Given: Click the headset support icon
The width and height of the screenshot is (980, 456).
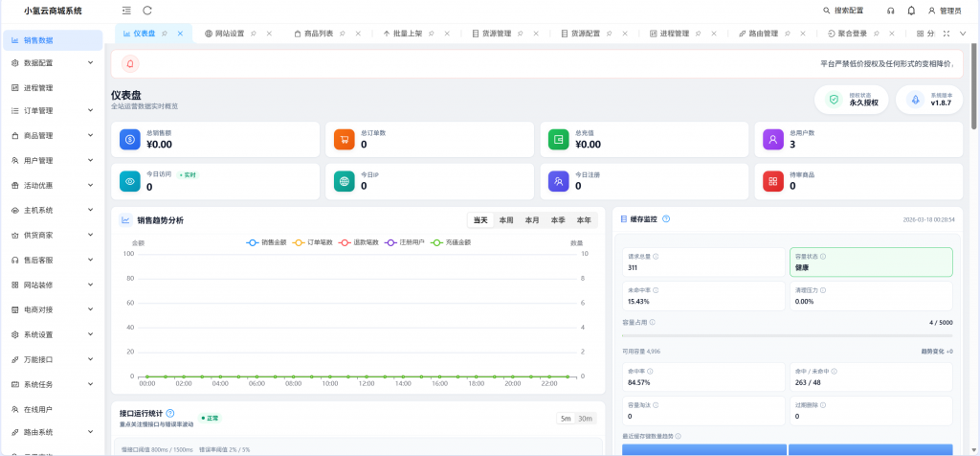Looking at the screenshot, I should pyautogui.click(x=891, y=11).
